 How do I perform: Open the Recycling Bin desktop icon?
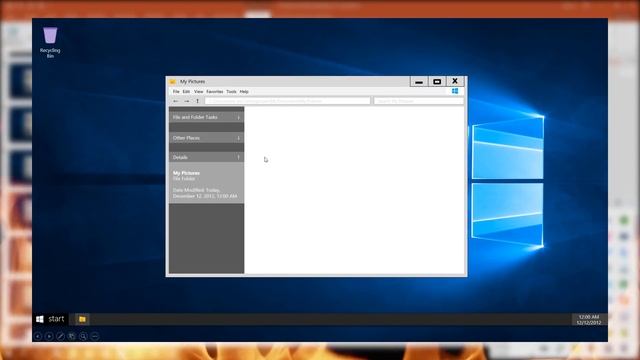(x=50, y=42)
